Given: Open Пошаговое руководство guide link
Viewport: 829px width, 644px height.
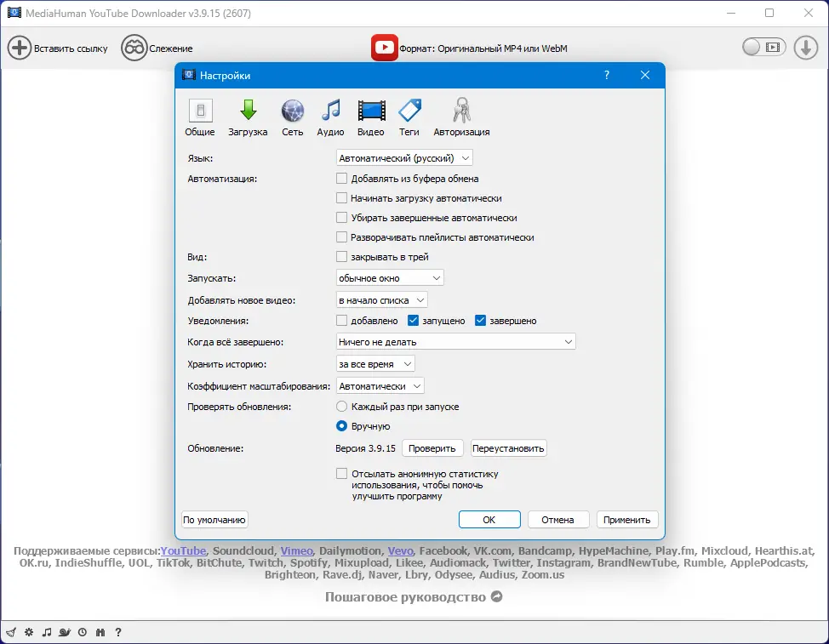Looking at the screenshot, I should pyautogui.click(x=405, y=597).
